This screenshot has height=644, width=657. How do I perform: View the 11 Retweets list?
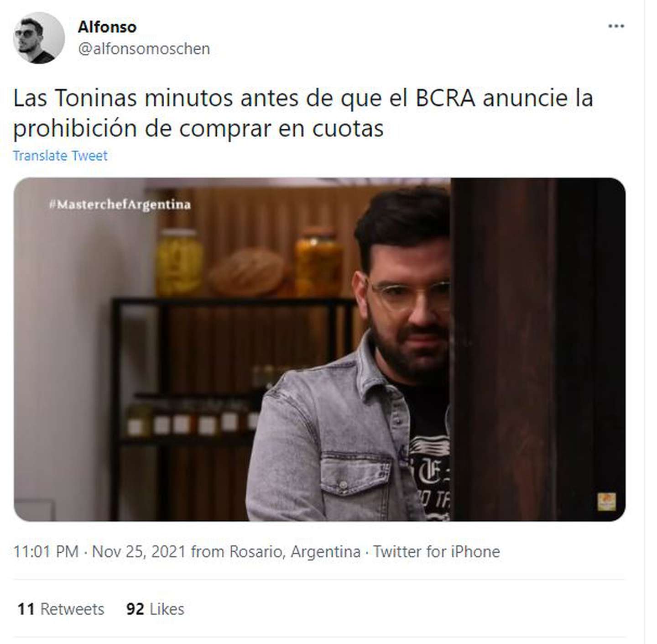61,609
